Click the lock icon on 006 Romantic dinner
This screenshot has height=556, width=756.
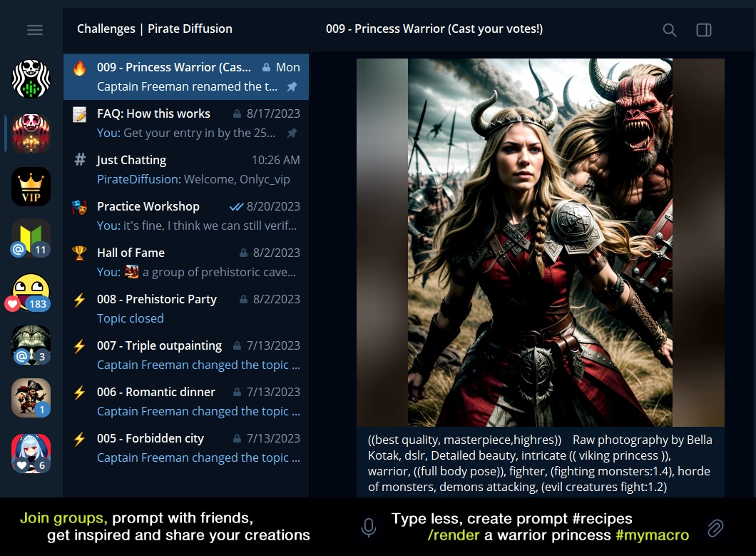(x=237, y=391)
